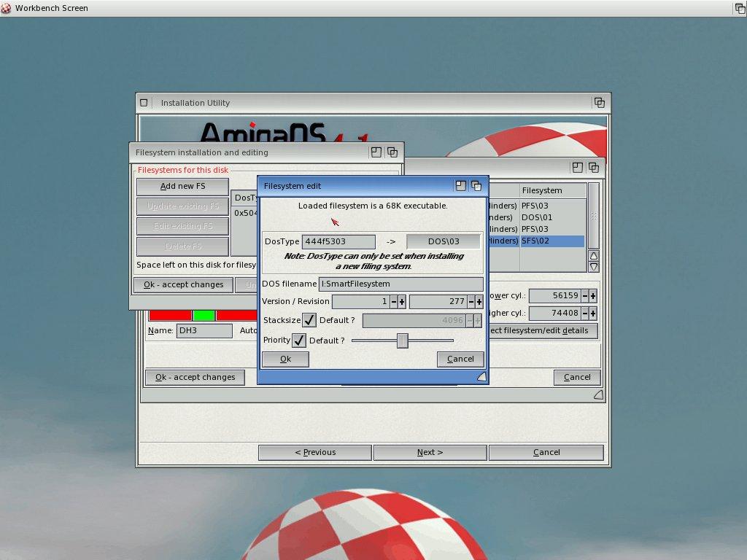
Task: Click the Filesystem edit dialog size gadget
Action: pyautogui.click(x=481, y=377)
